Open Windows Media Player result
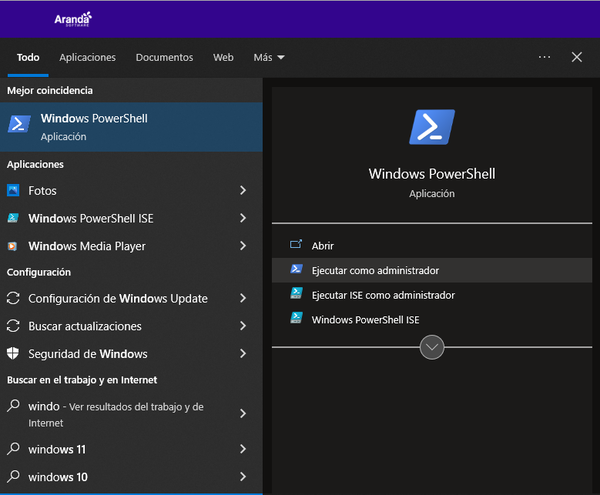Image resolution: width=600 pixels, height=495 pixels. pos(131,246)
